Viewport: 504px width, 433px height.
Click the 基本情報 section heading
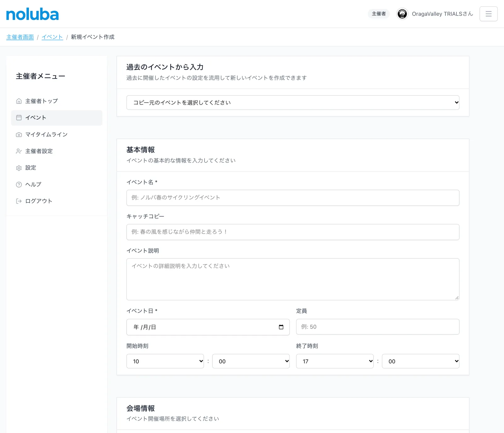140,150
